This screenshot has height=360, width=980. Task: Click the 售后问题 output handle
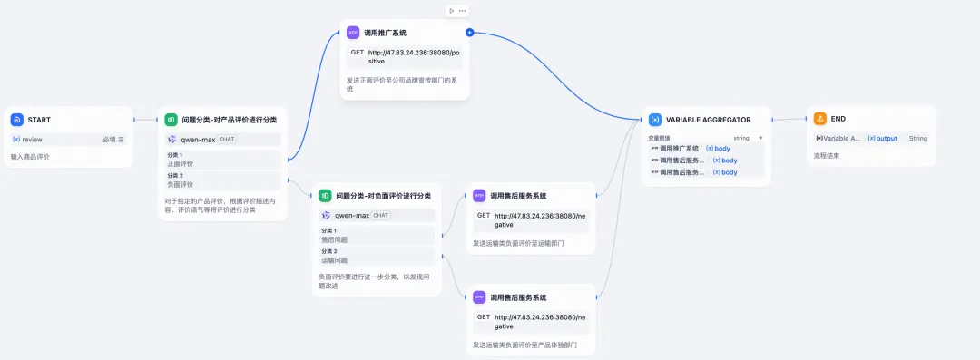(x=442, y=236)
